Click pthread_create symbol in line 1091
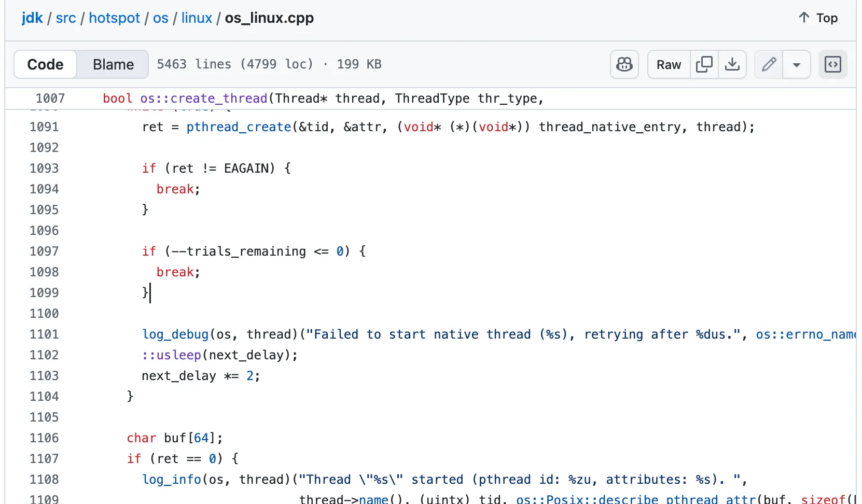 239,127
